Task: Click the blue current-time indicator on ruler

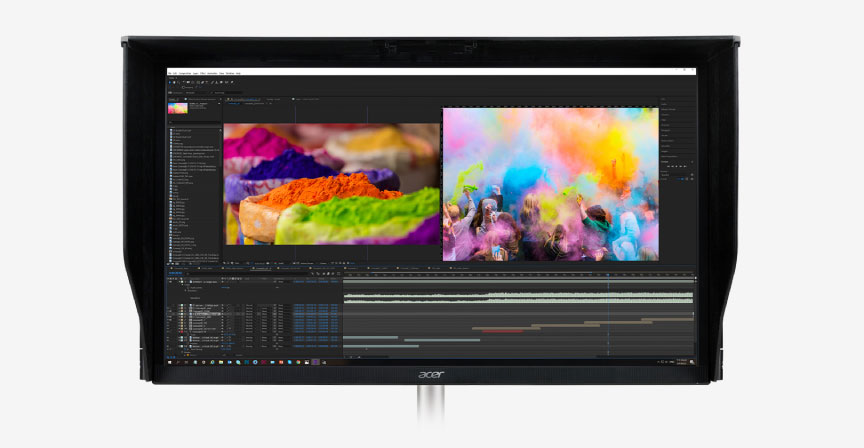Action: 608,274
